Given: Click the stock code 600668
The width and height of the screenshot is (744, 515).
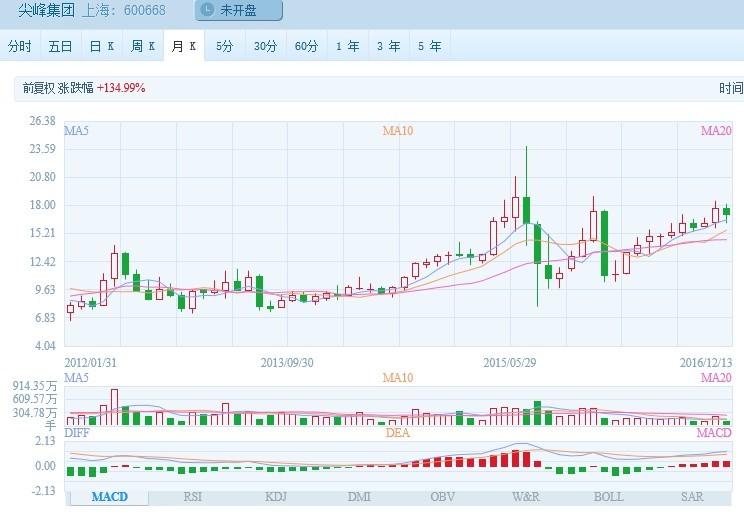Looking at the screenshot, I should coord(145,10).
